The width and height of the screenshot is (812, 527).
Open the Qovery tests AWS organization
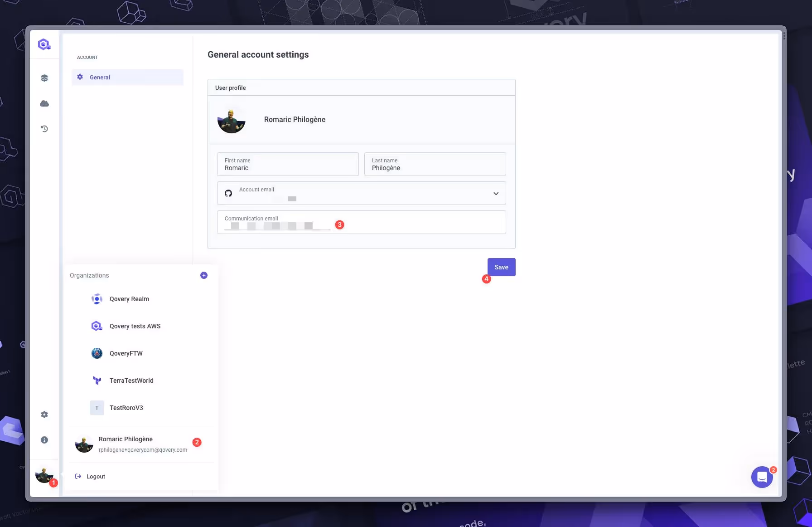pyautogui.click(x=135, y=326)
